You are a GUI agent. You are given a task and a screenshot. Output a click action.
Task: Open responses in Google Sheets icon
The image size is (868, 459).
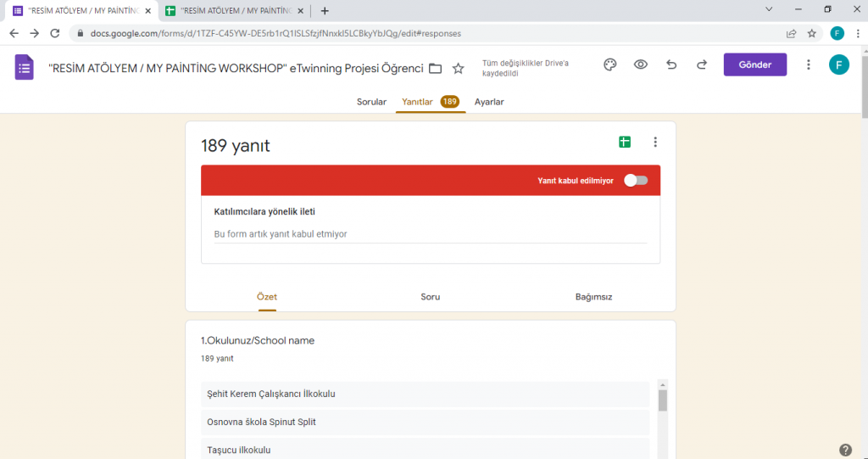[625, 143]
